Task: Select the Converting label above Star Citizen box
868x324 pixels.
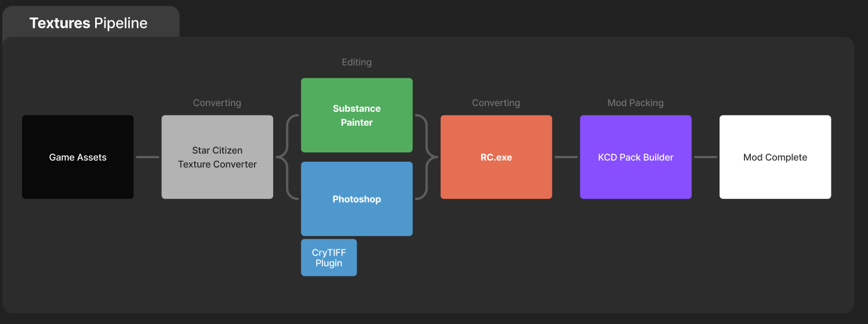Action: [217, 103]
